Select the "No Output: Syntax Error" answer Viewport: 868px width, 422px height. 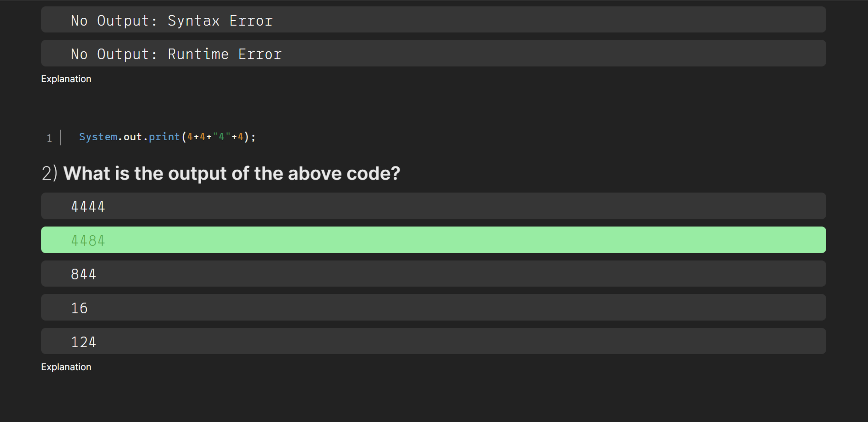[433, 20]
